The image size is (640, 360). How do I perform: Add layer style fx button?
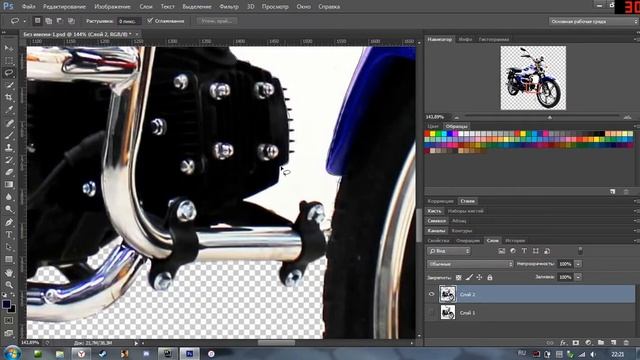563,343
